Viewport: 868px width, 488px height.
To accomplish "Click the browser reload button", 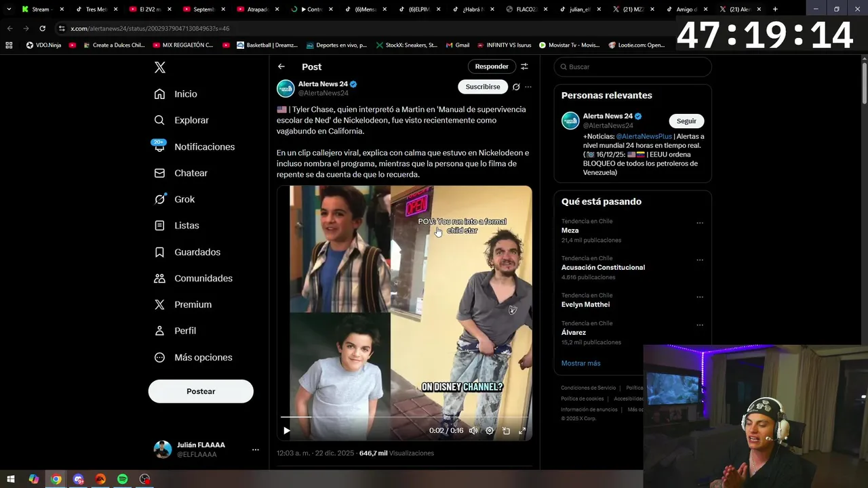I will 42,28.
